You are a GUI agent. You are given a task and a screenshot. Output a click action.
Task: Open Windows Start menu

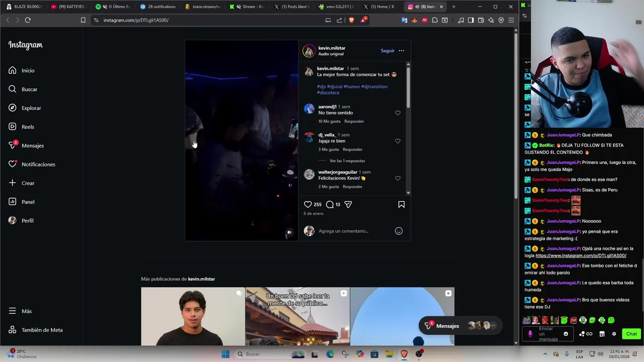pos(225,354)
